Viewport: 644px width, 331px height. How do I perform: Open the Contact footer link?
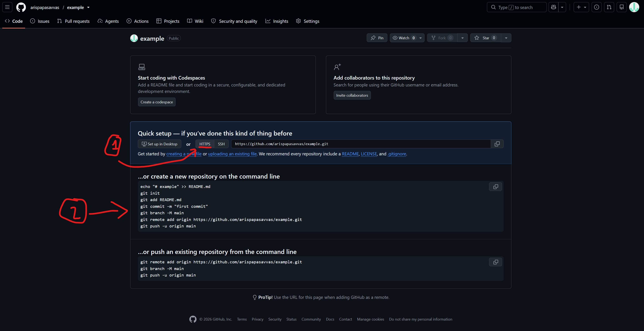[346, 319]
